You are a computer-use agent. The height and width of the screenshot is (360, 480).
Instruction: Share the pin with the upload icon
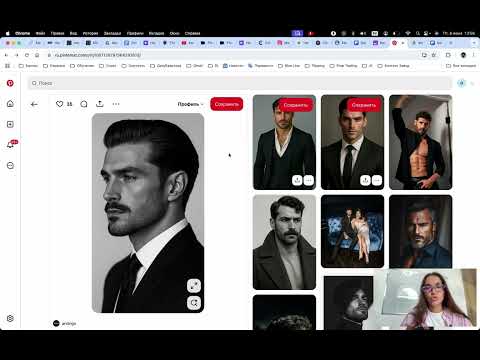[100, 104]
